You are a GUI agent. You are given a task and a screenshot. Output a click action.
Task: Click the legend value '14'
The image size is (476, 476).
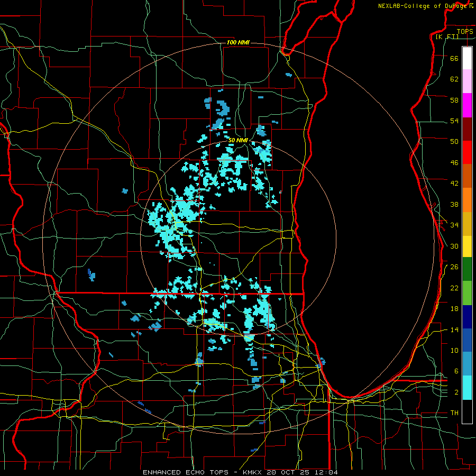click(454, 329)
